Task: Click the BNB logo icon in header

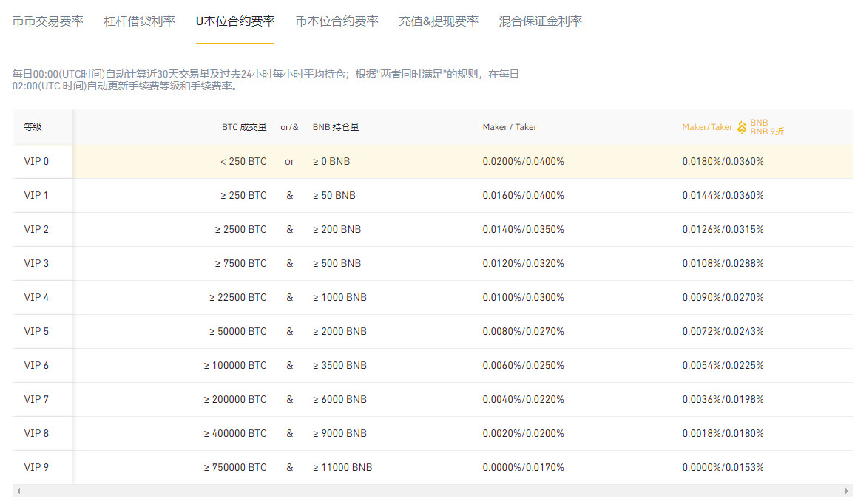Action: 742,127
